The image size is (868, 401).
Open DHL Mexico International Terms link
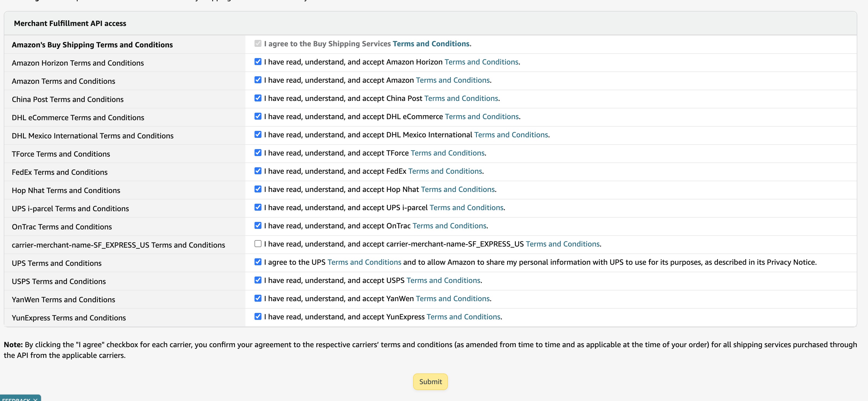(x=511, y=135)
